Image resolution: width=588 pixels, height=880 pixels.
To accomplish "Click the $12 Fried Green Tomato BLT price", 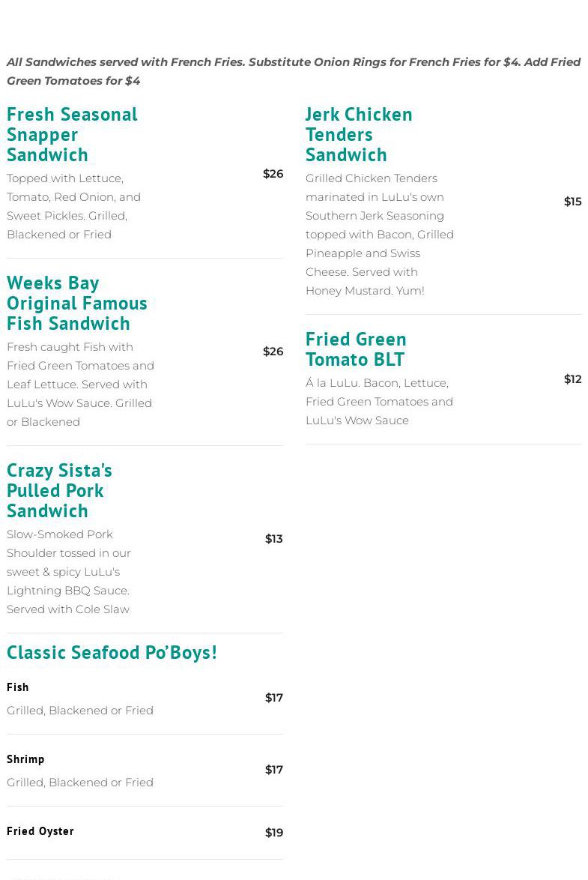I will pos(572,379).
